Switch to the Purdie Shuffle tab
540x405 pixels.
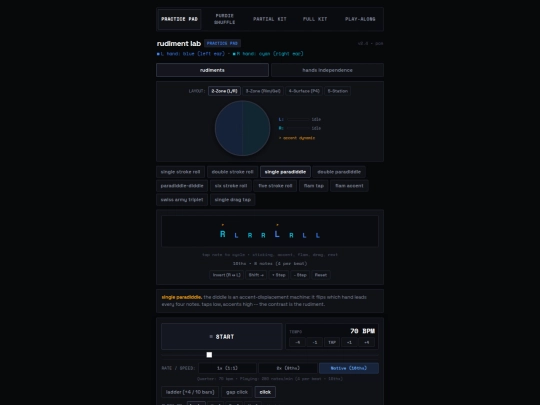225,19
